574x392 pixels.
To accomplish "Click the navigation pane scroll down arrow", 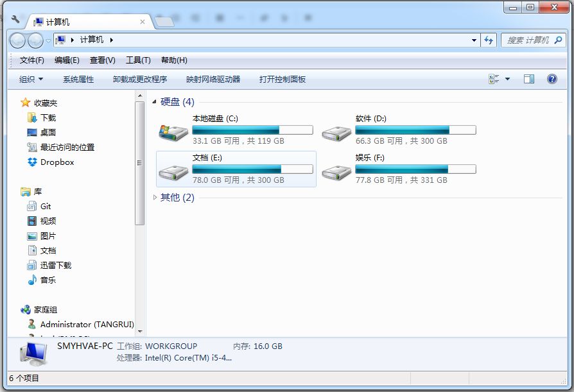I will 140,331.
